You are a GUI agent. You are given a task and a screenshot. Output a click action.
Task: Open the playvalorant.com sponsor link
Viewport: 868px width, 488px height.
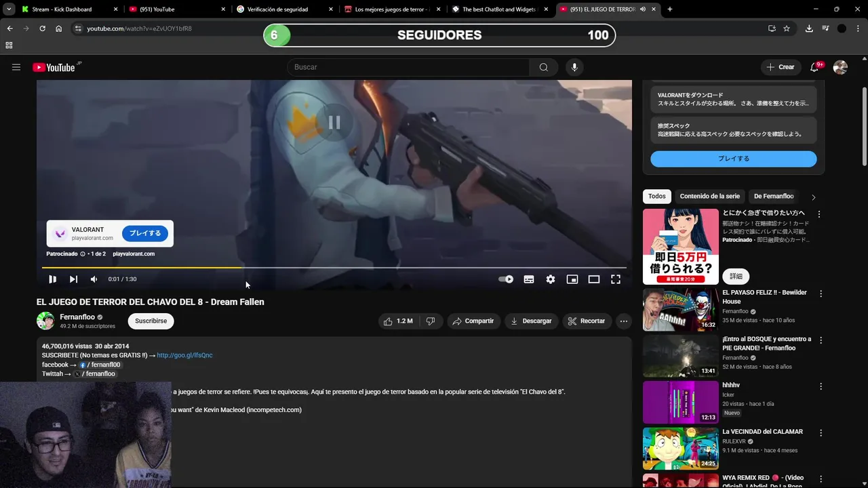click(x=134, y=254)
